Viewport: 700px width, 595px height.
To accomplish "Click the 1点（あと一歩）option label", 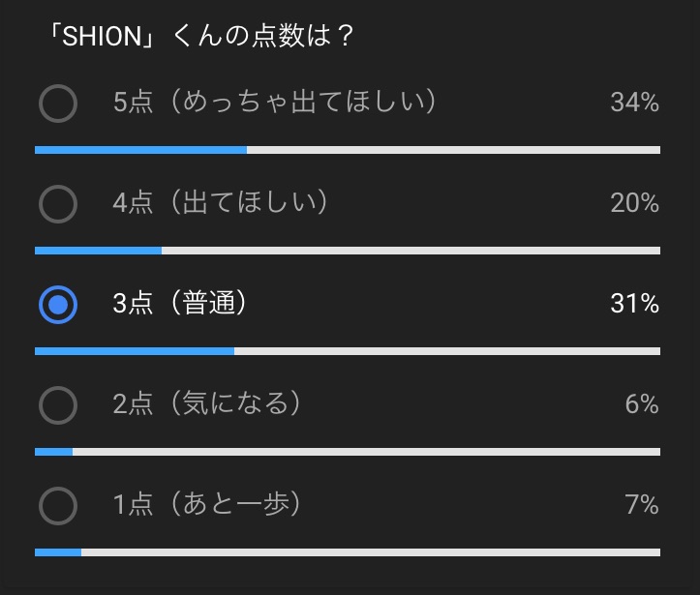I will 206,504.
